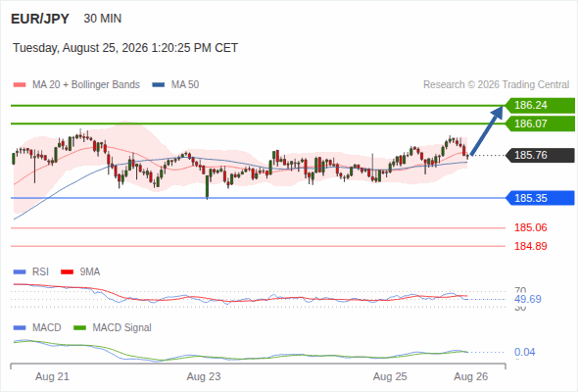The height and width of the screenshot is (392, 578).
Task: Click the green MACD Signal legend swatch
Action: click(79, 328)
